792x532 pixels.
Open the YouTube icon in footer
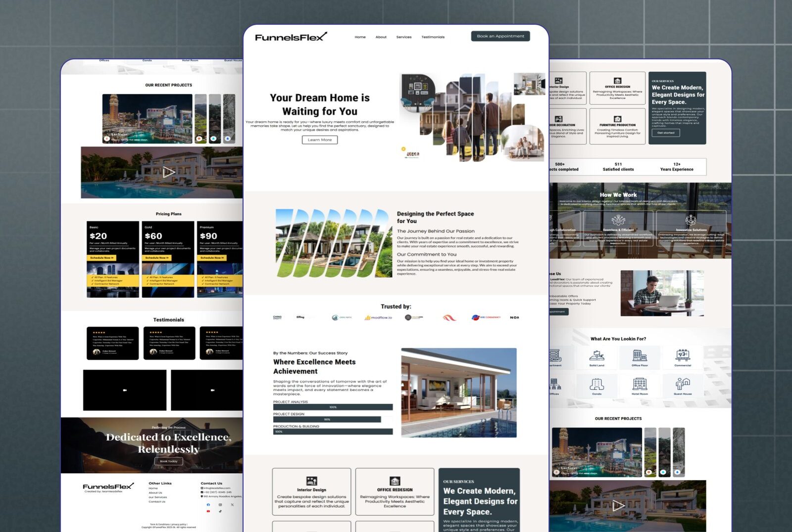pyautogui.click(x=208, y=511)
